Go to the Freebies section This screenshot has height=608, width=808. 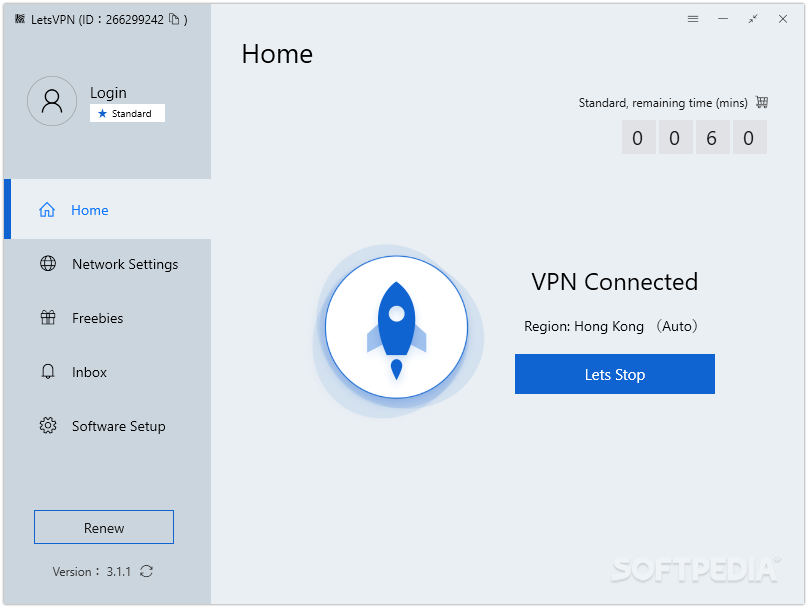click(x=98, y=318)
